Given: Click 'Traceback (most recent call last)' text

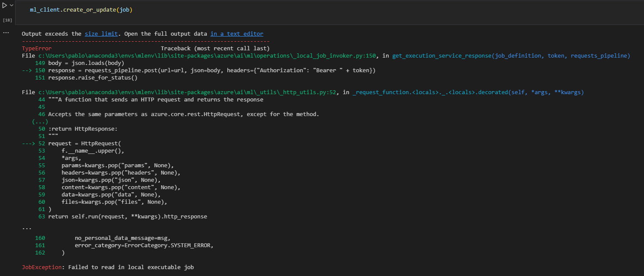Looking at the screenshot, I should point(215,49).
